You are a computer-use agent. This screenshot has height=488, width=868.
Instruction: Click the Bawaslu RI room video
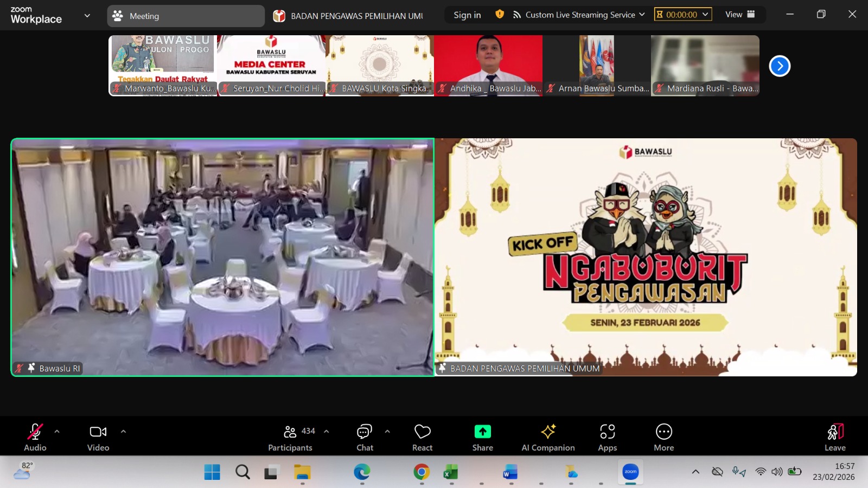point(222,257)
